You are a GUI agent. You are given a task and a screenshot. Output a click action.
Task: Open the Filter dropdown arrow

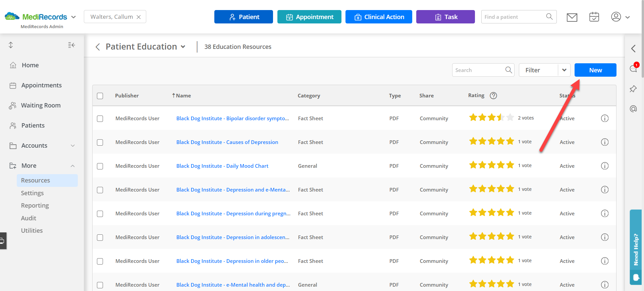(x=564, y=70)
